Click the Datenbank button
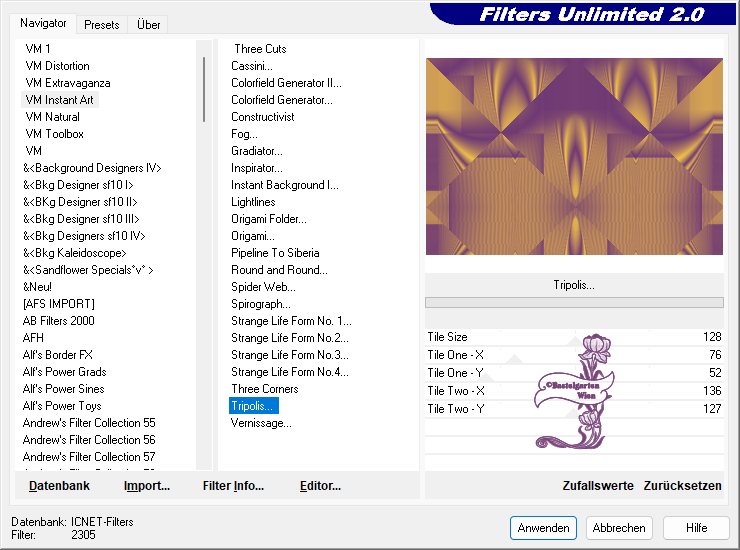Screen dimensions: 740x550 (59, 486)
